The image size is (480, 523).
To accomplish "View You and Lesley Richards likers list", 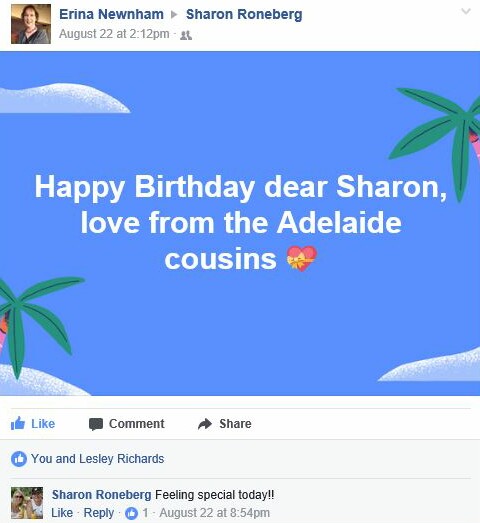I will (97, 459).
